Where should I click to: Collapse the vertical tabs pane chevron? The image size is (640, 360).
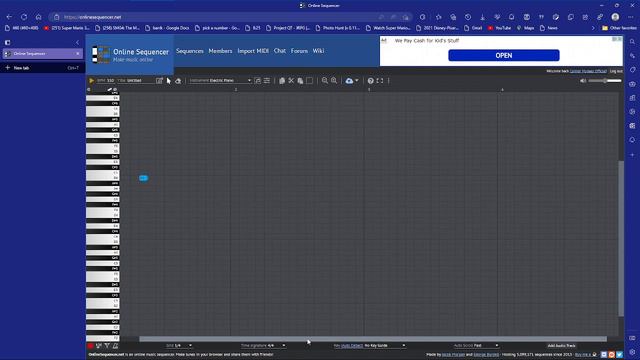[78, 42]
